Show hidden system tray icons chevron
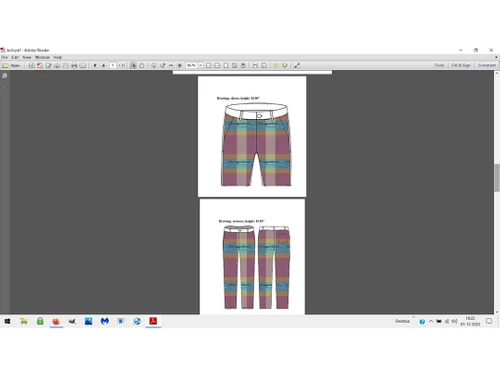The image size is (500, 375). pos(431,321)
